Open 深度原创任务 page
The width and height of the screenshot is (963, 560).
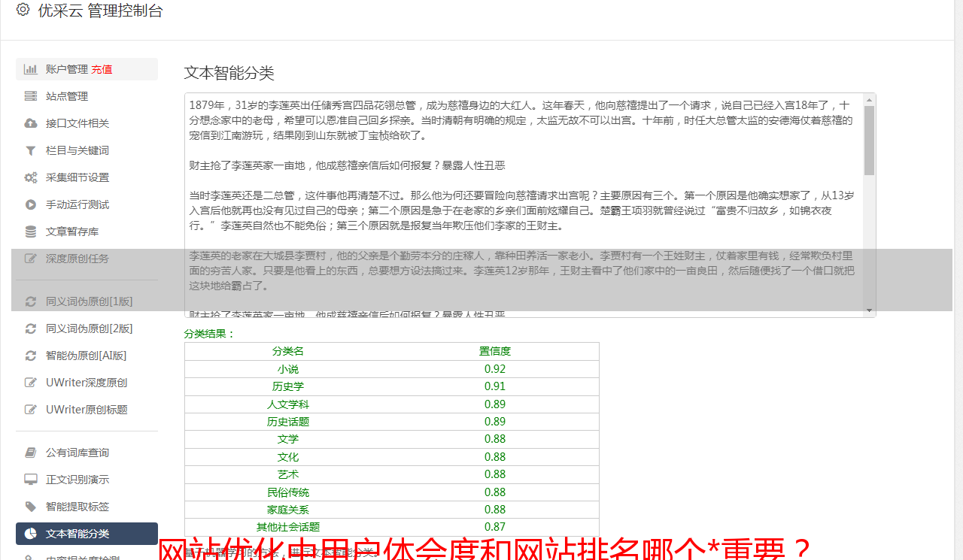87,259
